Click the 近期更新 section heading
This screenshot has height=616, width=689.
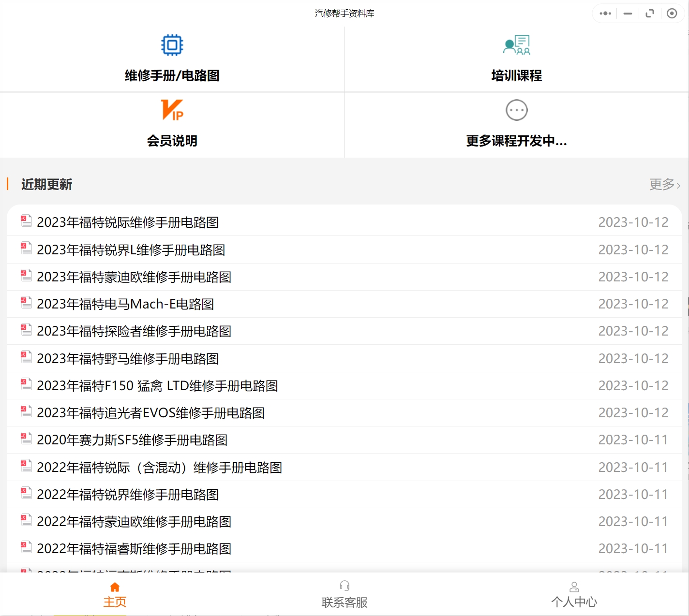click(x=46, y=185)
